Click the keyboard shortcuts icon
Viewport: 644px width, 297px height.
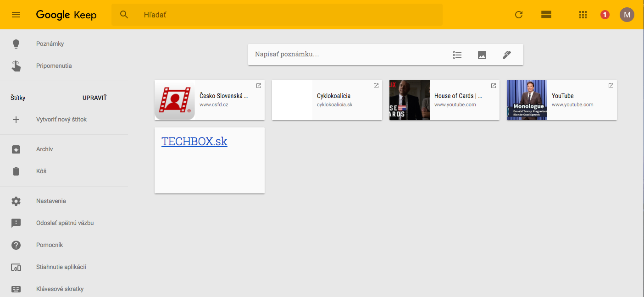click(16, 289)
